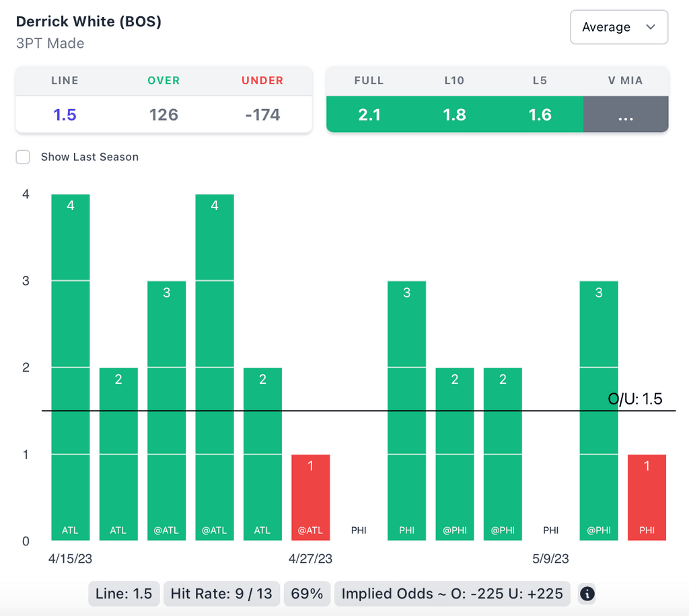The height and width of the screenshot is (616, 689).
Task: Click the LINE column header
Action: [65, 81]
